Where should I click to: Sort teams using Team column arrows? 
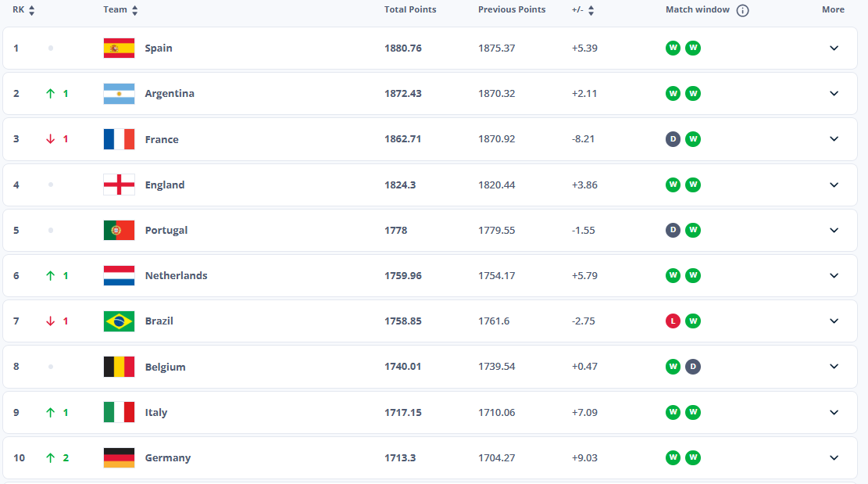(x=135, y=10)
